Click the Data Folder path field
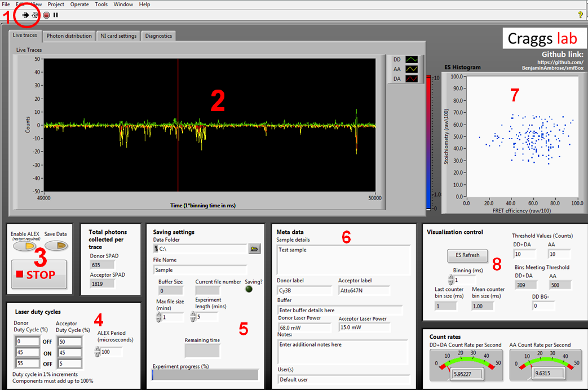The image size is (588, 390). (x=201, y=249)
